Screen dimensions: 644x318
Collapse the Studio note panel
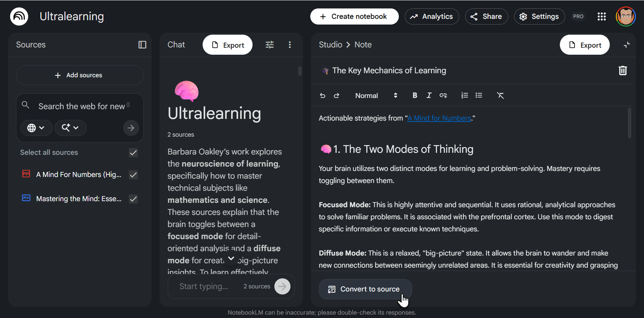tap(626, 45)
